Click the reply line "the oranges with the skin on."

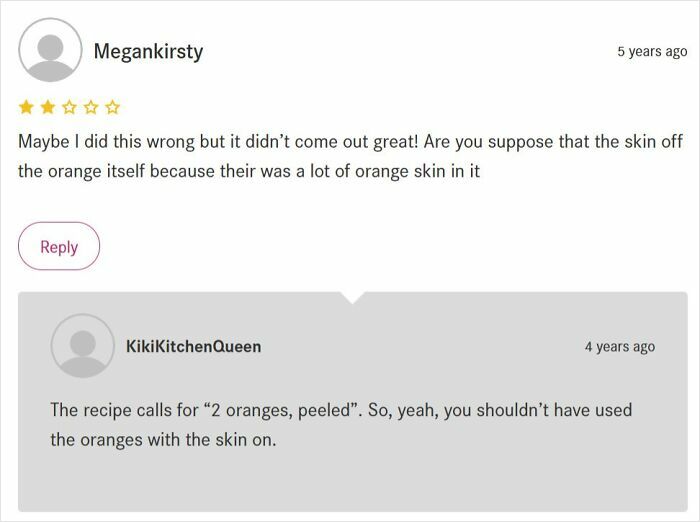point(162,439)
